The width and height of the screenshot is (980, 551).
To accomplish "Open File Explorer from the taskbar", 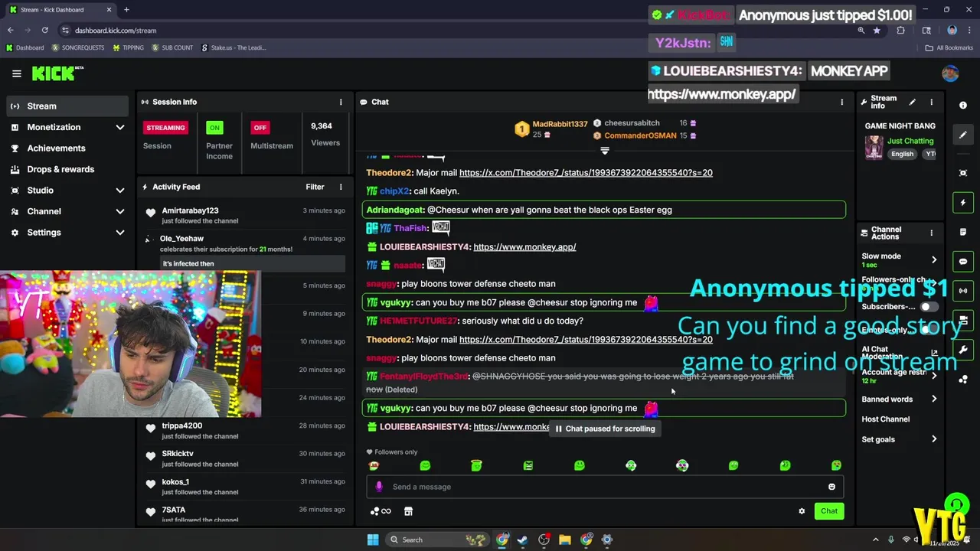I will 565,540.
